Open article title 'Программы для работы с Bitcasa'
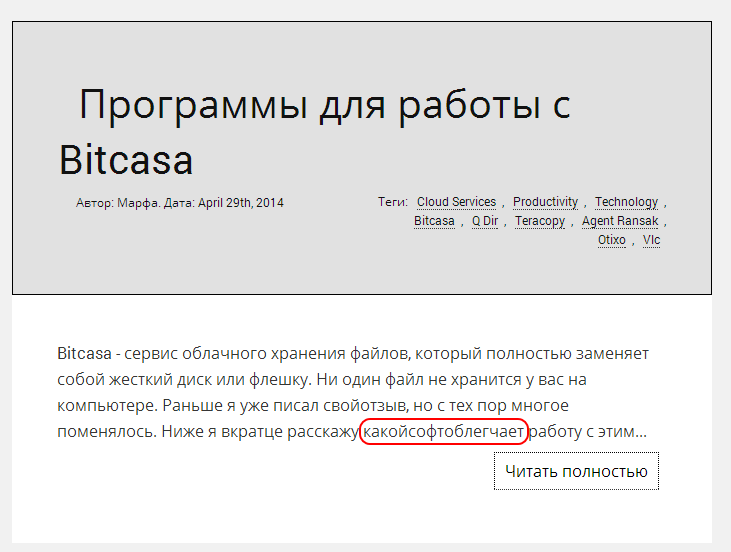Image resolution: width=731 pixels, height=552 pixels. pyautogui.click(x=315, y=132)
